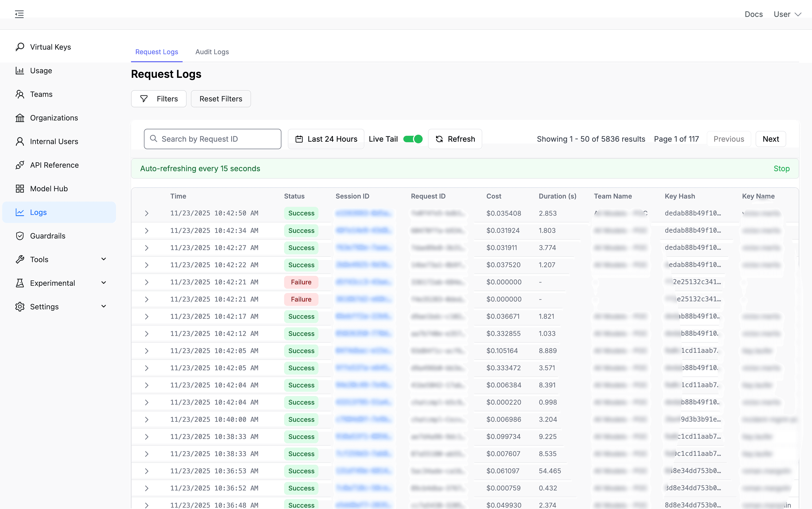The width and height of the screenshot is (812, 509).
Task: Click the Reset Filters button
Action: click(x=221, y=99)
